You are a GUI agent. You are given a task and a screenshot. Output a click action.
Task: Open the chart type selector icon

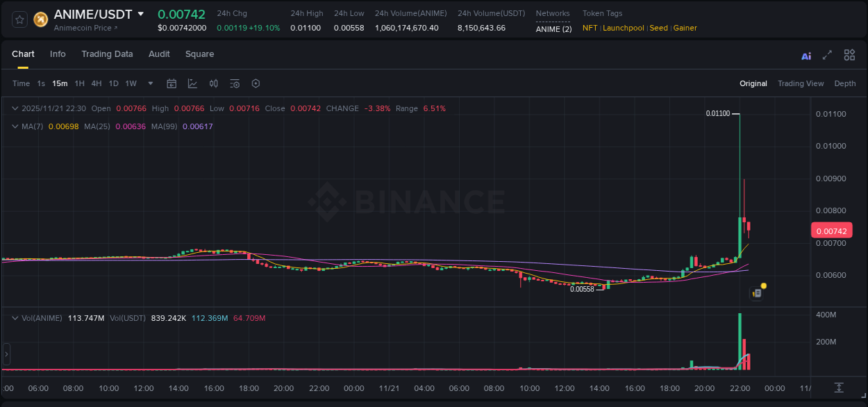coord(192,83)
